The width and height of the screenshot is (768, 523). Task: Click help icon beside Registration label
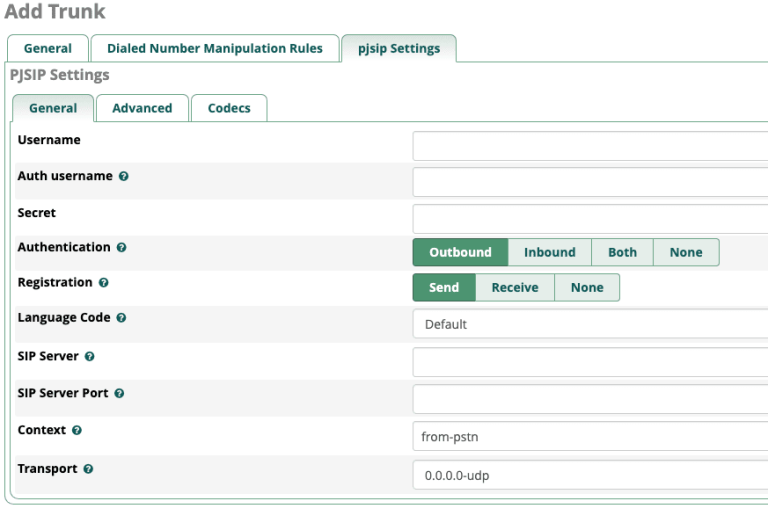(104, 283)
